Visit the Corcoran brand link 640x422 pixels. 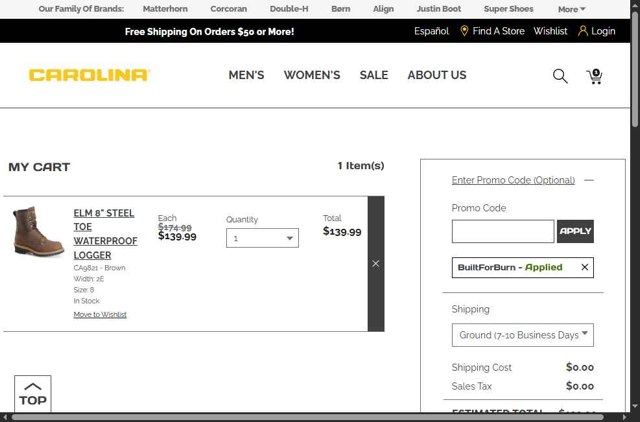click(x=229, y=9)
